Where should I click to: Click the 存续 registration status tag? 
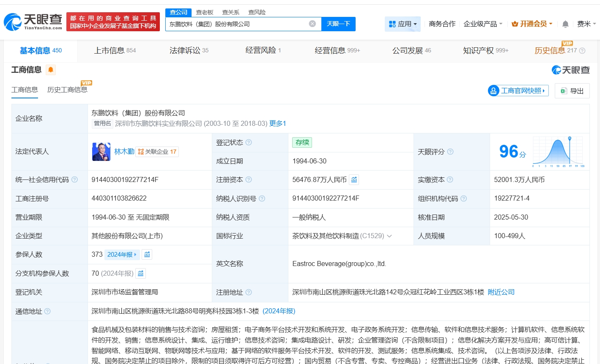(x=302, y=142)
